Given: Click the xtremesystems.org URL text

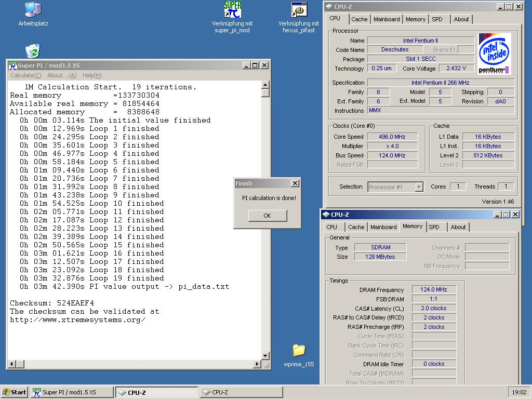Looking at the screenshot, I should tap(78, 320).
